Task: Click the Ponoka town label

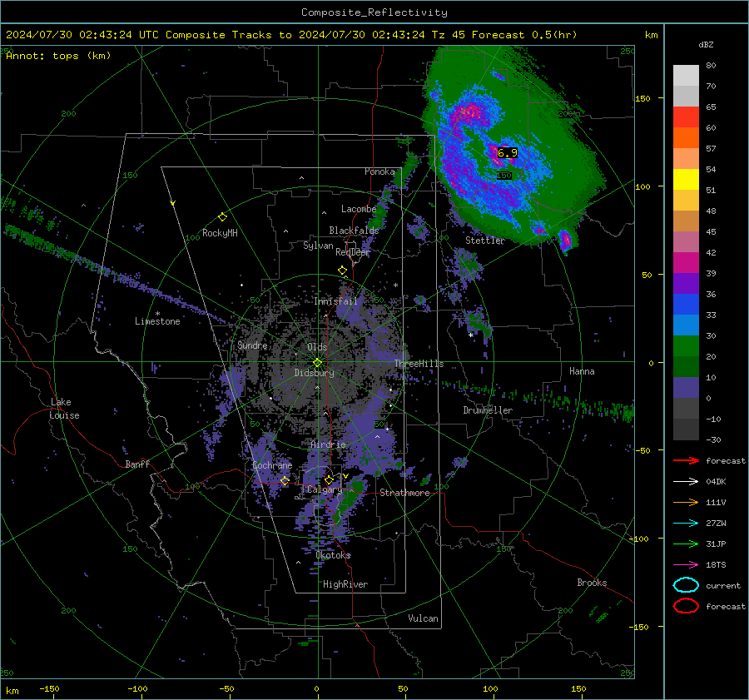Action: coord(379,171)
